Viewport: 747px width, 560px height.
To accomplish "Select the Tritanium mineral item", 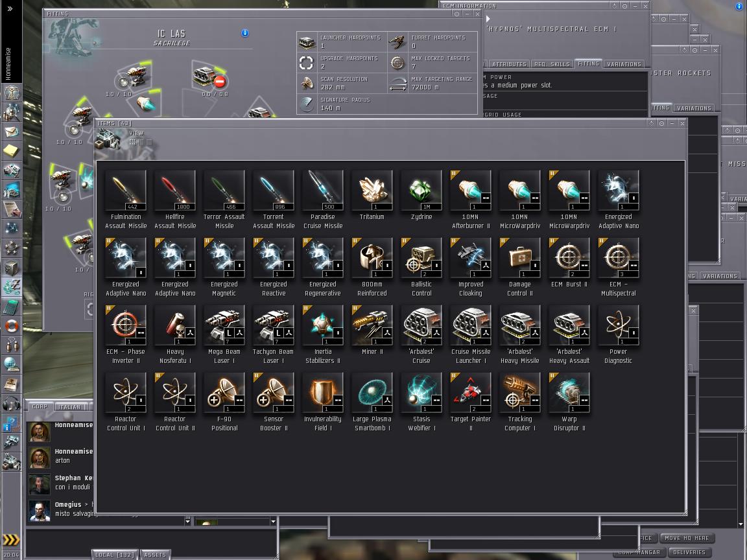I will 372,196.
